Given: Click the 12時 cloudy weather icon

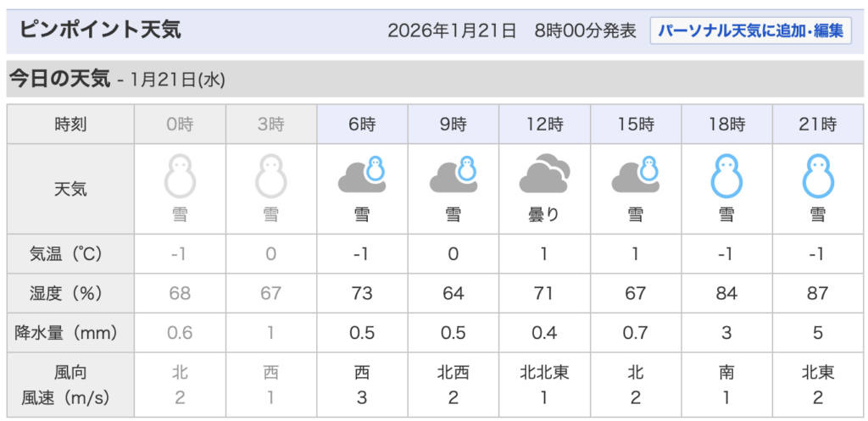Looking at the screenshot, I should point(544,174).
